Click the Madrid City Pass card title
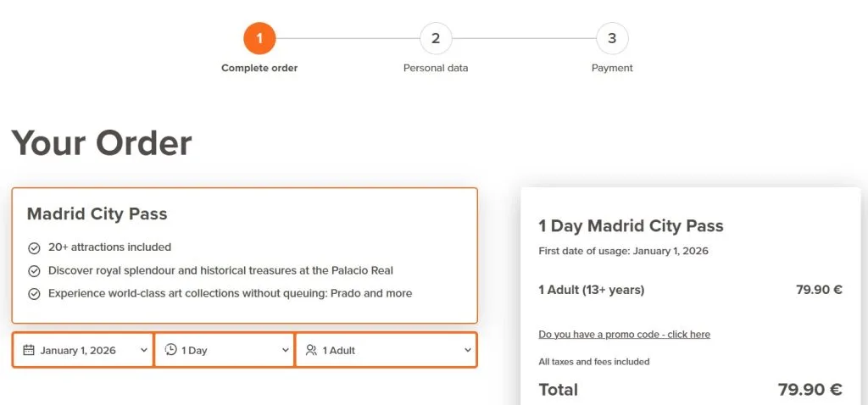Screen dimensions: 868x405 coord(97,214)
